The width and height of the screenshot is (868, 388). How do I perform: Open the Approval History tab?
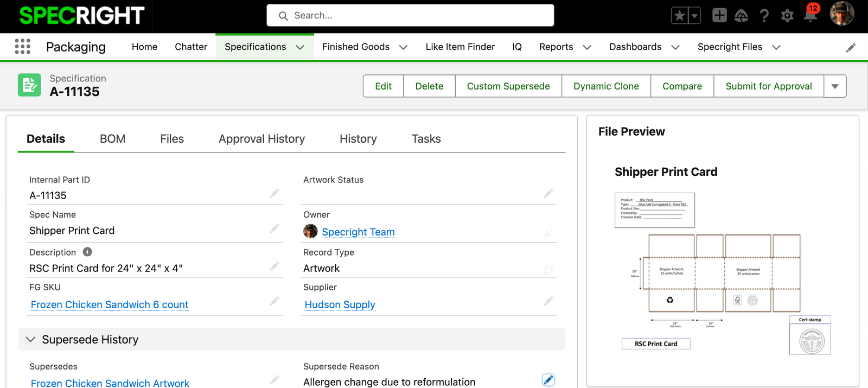tap(261, 139)
